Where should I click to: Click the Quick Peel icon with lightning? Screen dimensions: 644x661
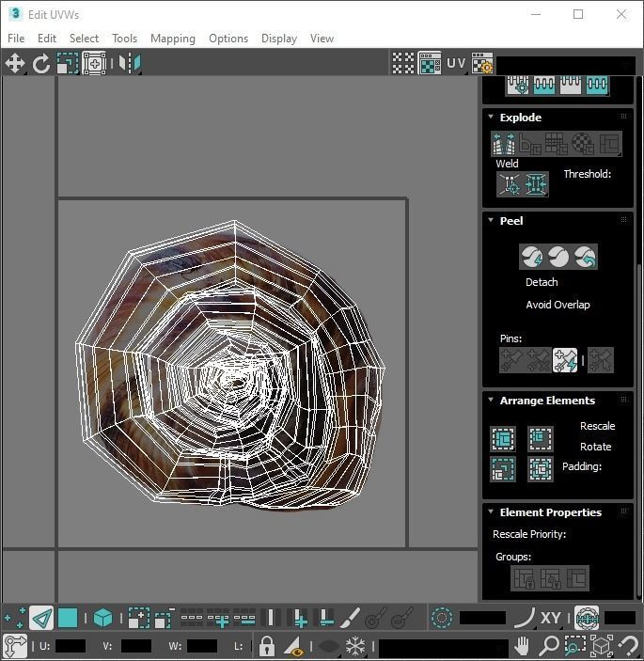[x=532, y=257]
